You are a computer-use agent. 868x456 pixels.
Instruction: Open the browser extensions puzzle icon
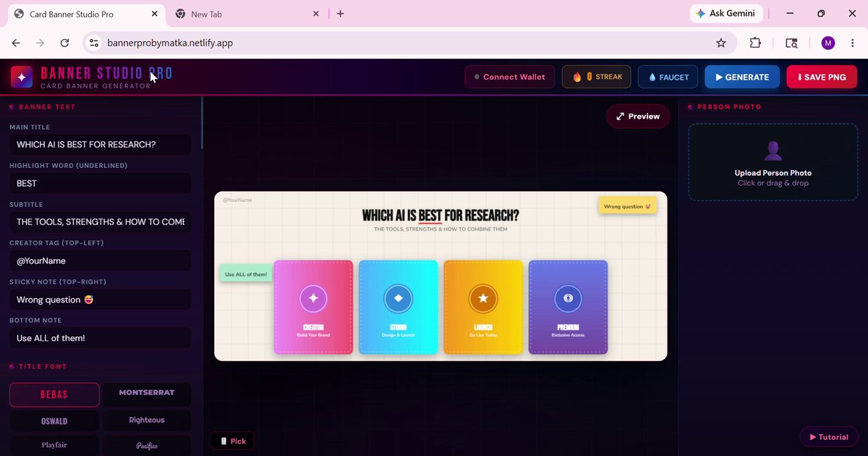tap(755, 43)
